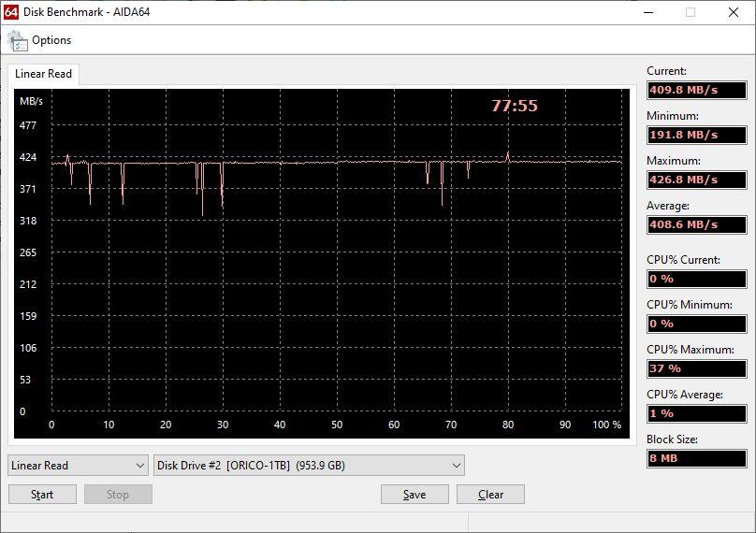The width and height of the screenshot is (756, 533).
Task: Click the 477 value on the vertical axis
Action: (x=27, y=126)
